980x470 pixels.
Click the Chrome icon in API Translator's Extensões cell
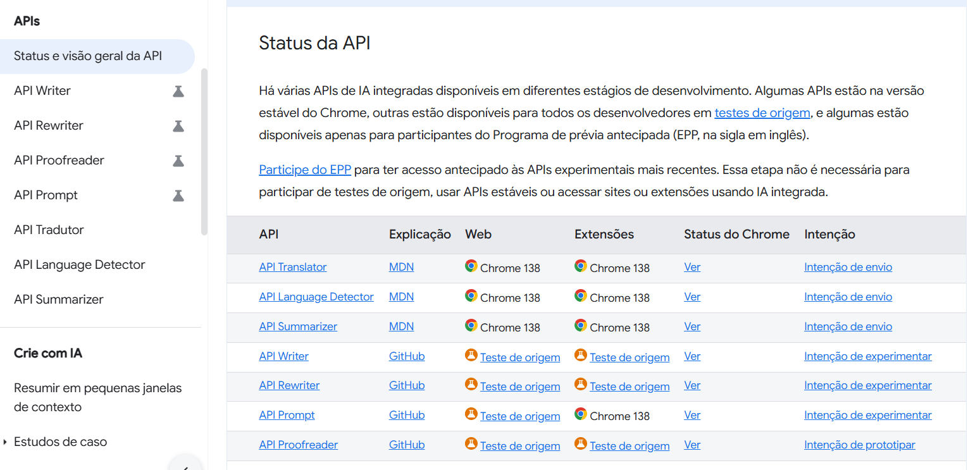(x=581, y=266)
